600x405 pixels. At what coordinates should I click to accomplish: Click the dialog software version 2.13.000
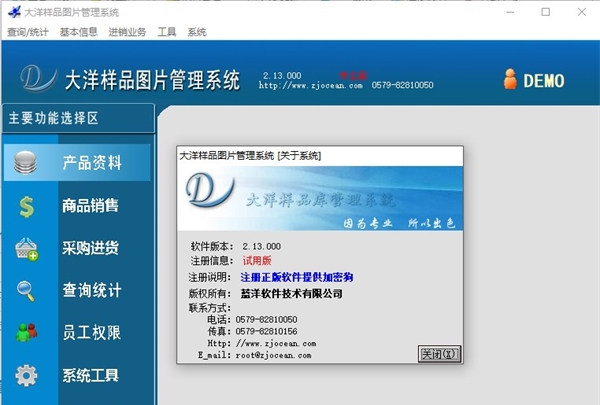coord(262,246)
